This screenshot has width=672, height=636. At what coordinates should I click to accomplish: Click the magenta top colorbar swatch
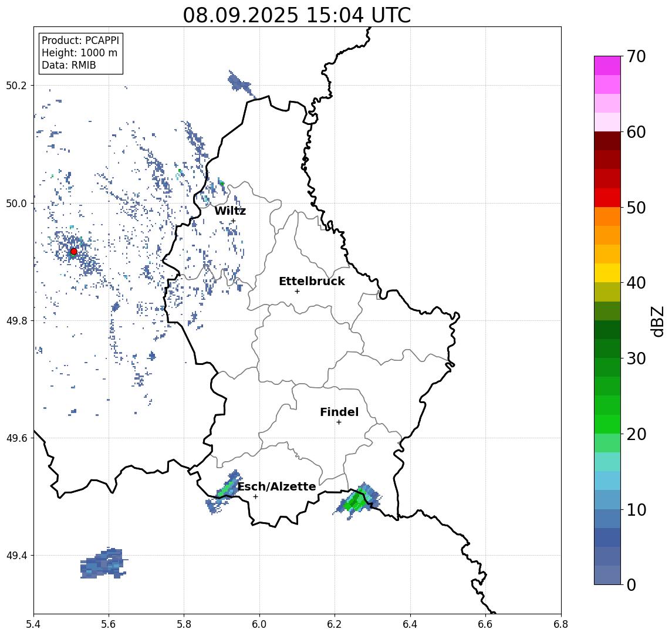[x=607, y=66]
